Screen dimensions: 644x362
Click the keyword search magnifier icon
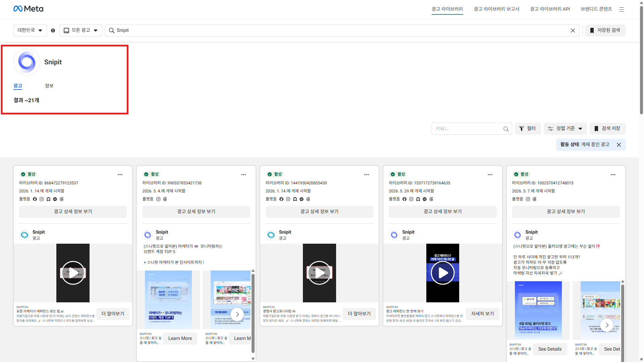pyautogui.click(x=506, y=129)
